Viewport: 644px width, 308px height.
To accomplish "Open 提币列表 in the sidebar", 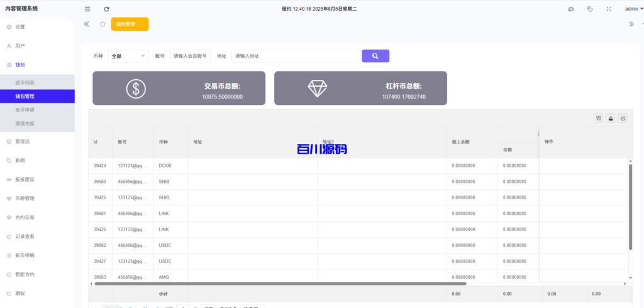I will [25, 83].
